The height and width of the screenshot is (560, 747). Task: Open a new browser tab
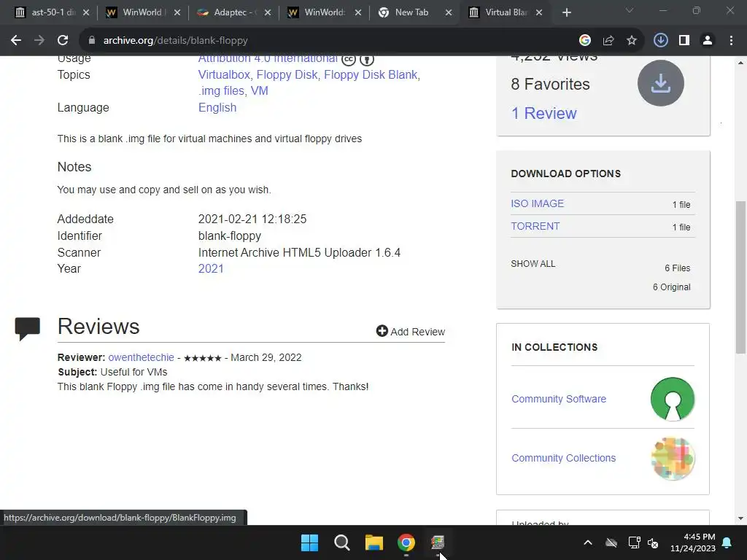click(x=566, y=13)
